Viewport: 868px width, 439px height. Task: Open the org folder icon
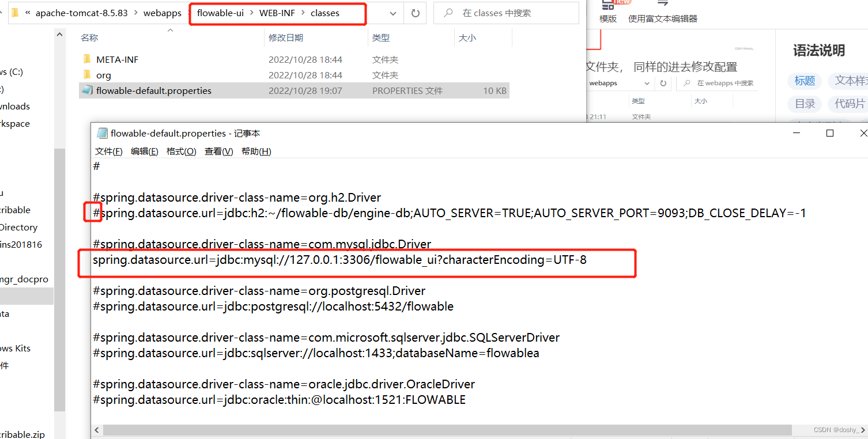click(87, 75)
